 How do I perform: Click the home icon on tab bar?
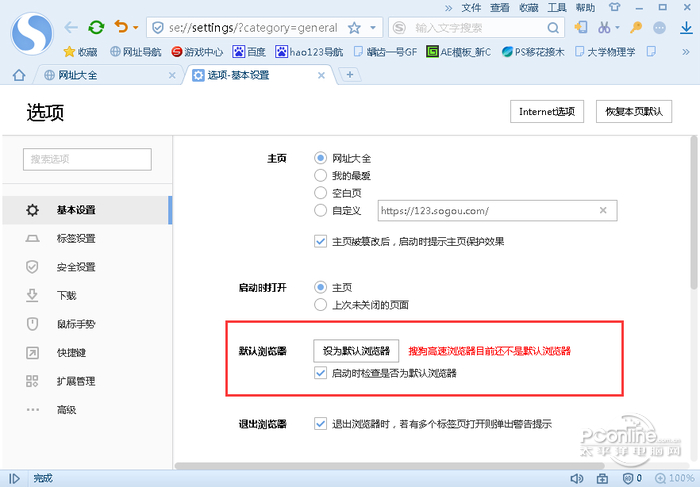tap(19, 75)
